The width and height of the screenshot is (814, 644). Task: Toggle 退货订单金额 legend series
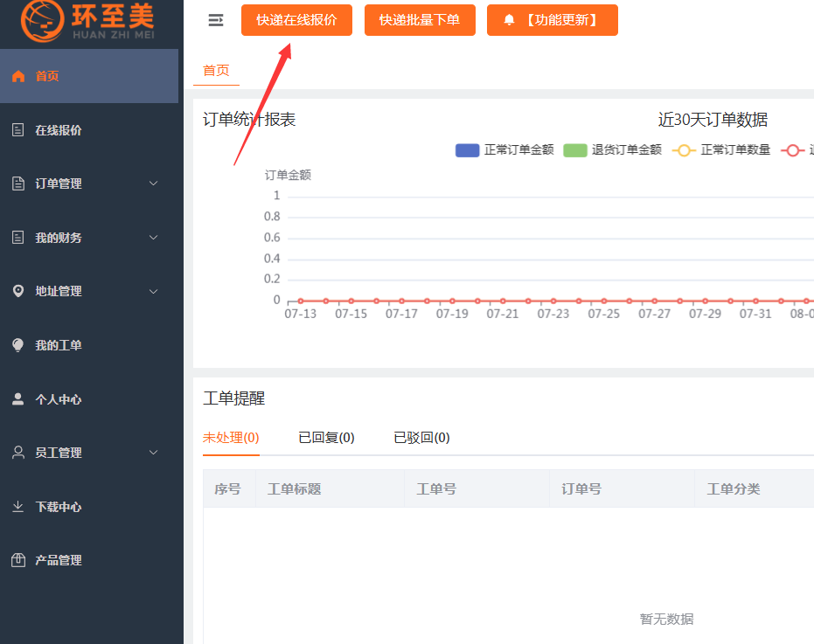coord(612,150)
